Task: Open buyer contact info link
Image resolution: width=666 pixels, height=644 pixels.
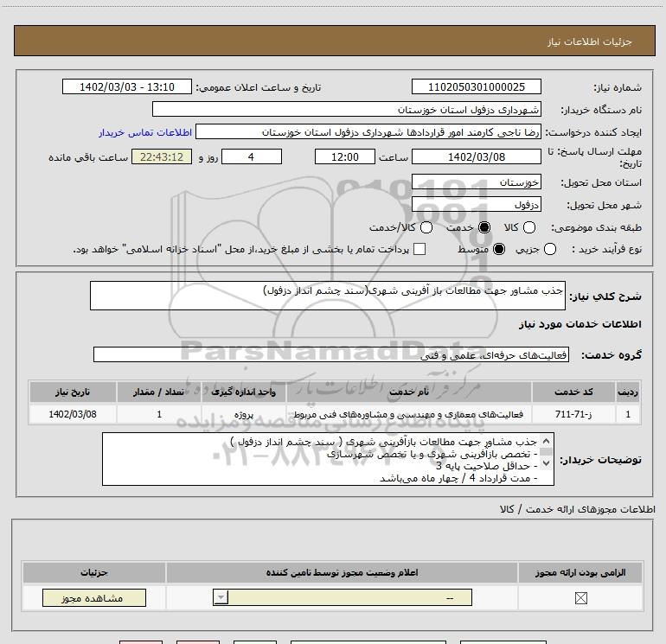Action: point(145,132)
